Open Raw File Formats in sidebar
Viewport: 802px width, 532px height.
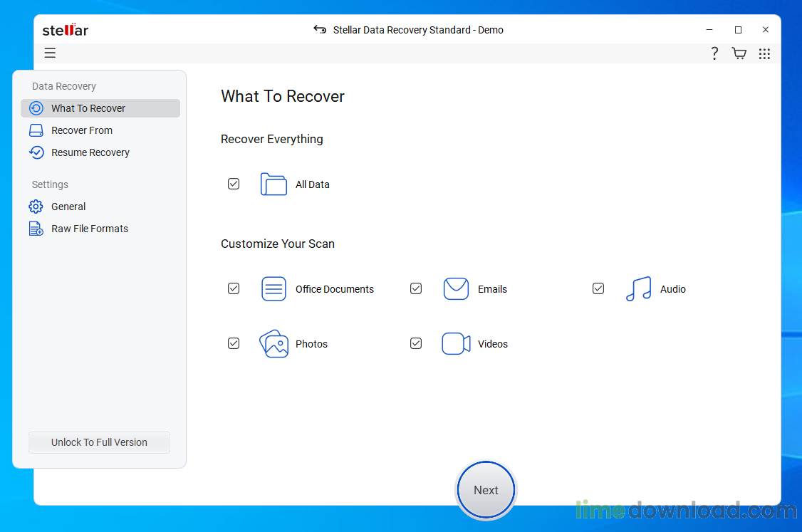[x=100, y=229]
